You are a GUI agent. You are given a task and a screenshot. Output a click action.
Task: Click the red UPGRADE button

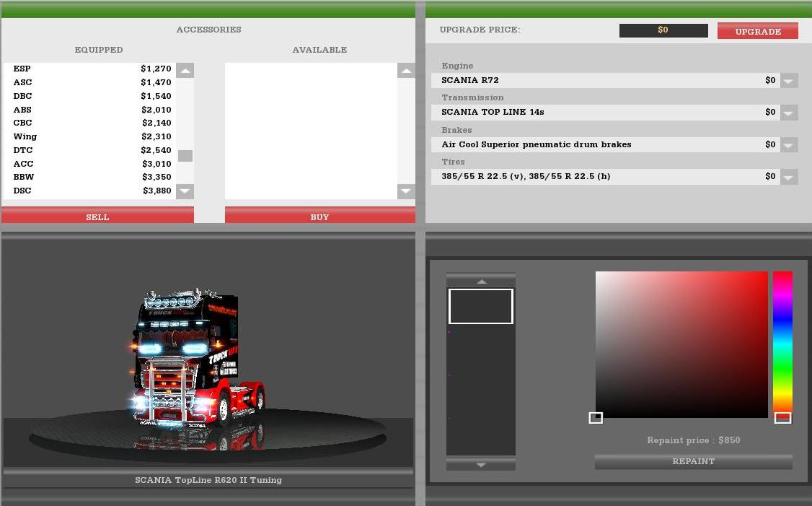pos(757,31)
